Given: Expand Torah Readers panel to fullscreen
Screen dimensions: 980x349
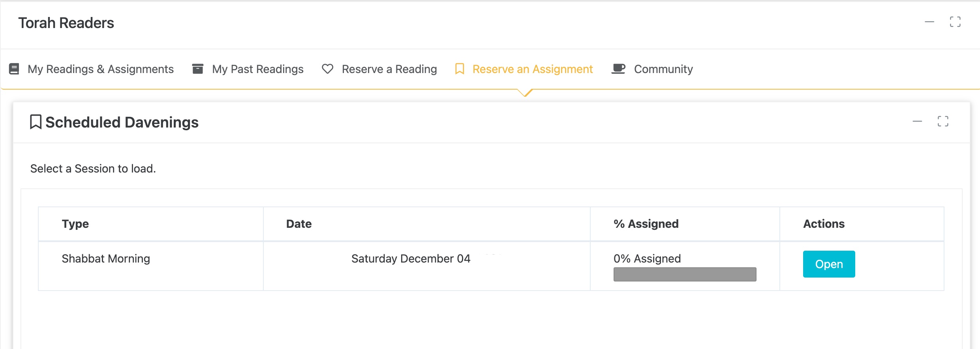Looking at the screenshot, I should coord(955,22).
